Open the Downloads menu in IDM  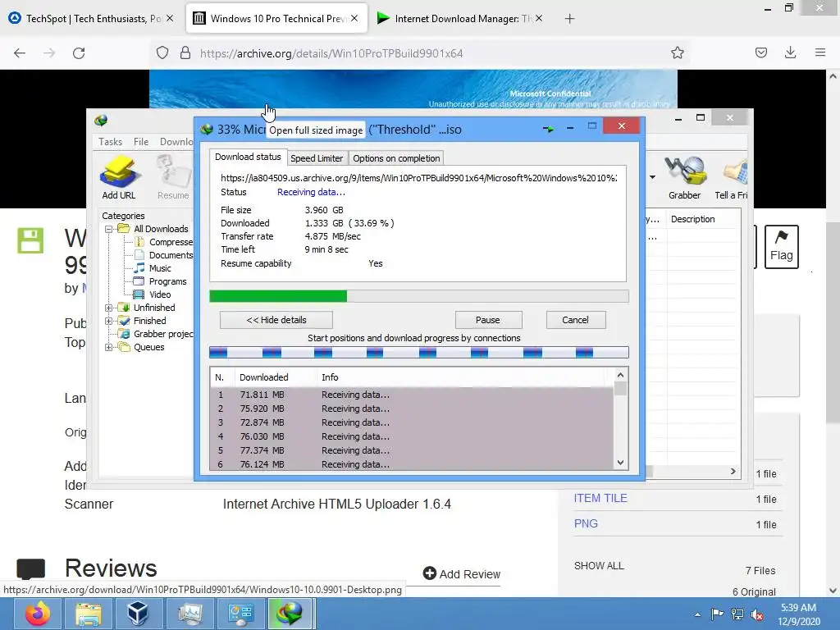point(177,141)
